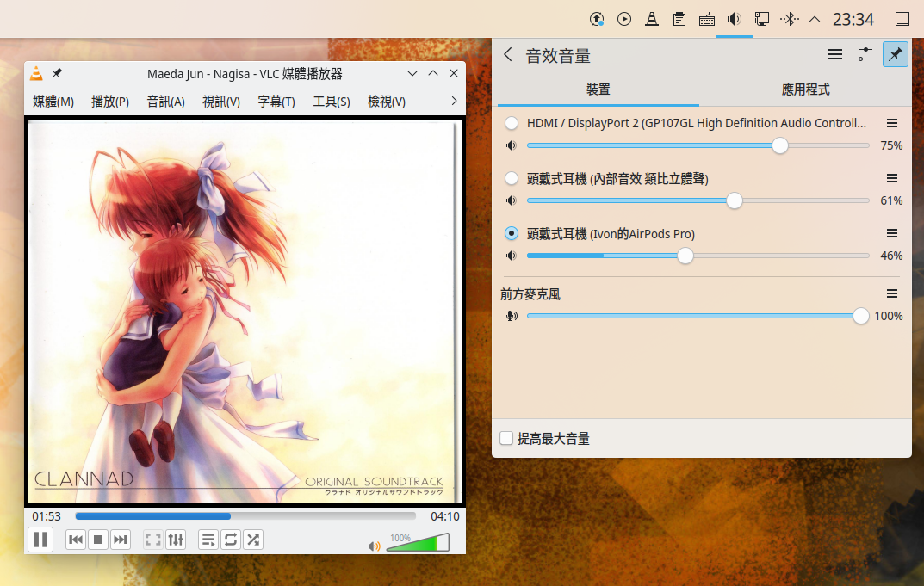This screenshot has height=586, width=924.
Task: Open HDMI / DisplayPort 2 device menu
Action: tap(892, 123)
